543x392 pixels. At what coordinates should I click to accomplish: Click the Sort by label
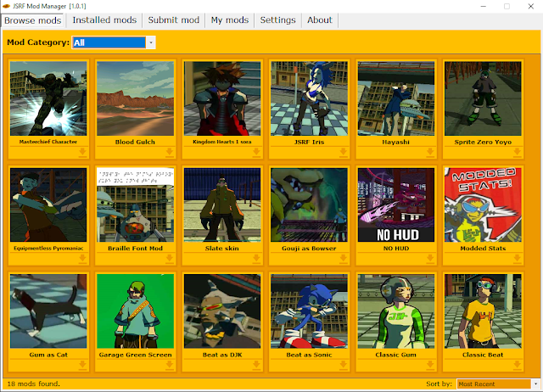[x=439, y=384]
